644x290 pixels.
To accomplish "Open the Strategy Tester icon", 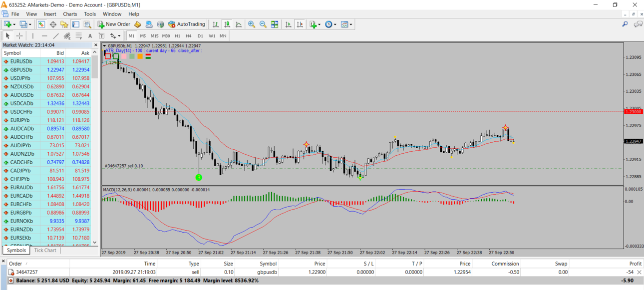I will [87, 24].
